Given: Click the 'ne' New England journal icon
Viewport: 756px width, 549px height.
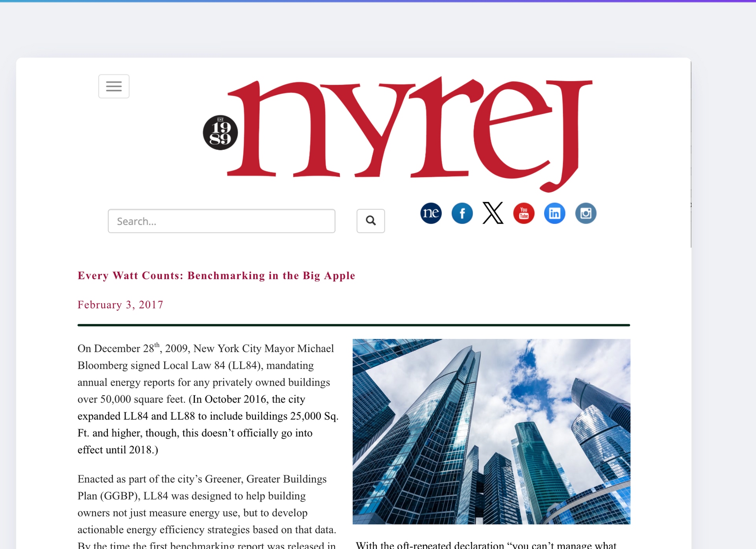Looking at the screenshot, I should [431, 213].
